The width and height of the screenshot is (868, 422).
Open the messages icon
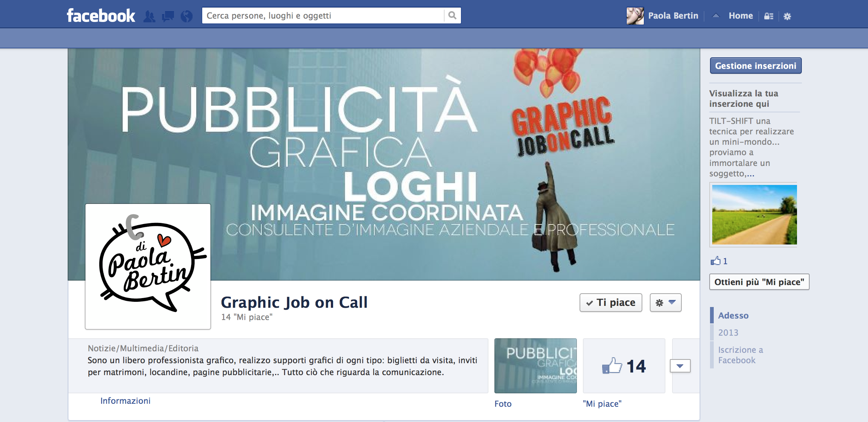[168, 16]
